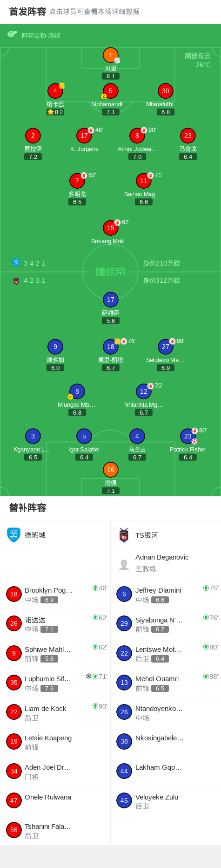This screenshot has width=221, height=868.
Task: Select substitute Mehdi Ouamri number 13
Action: point(166,683)
